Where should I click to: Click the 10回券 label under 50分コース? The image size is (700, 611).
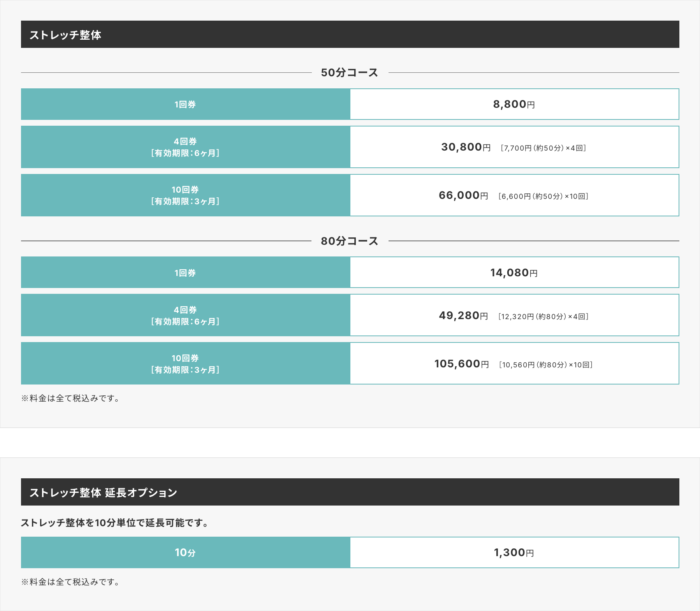[x=185, y=195]
